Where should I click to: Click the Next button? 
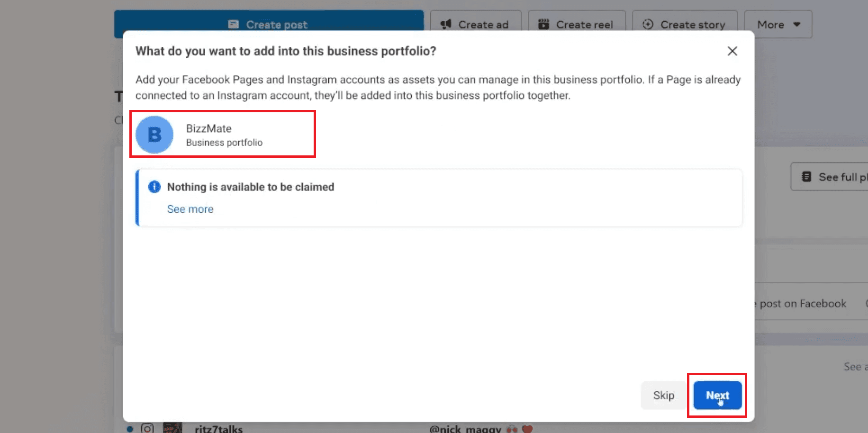717,395
